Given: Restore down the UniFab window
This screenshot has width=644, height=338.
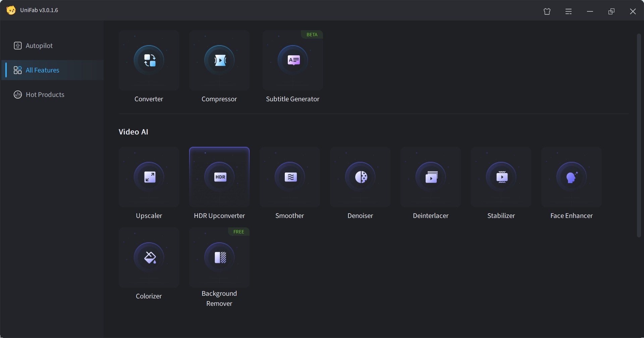Looking at the screenshot, I should coord(611,11).
